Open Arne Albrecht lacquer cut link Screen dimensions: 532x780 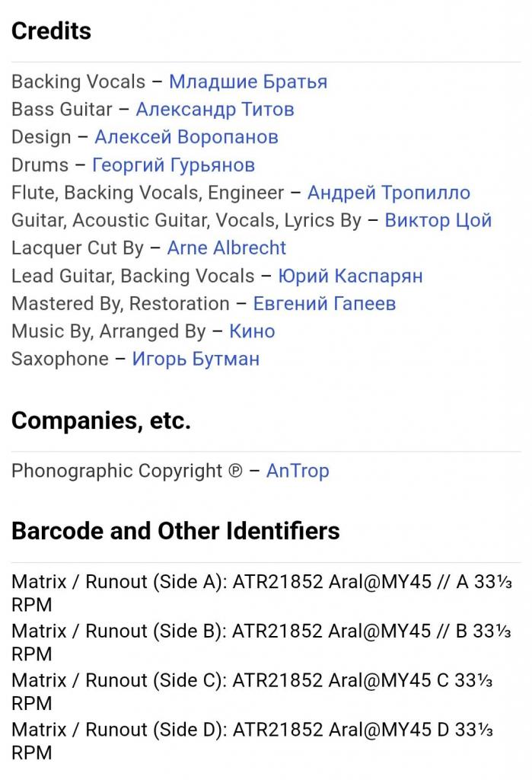coord(227,248)
